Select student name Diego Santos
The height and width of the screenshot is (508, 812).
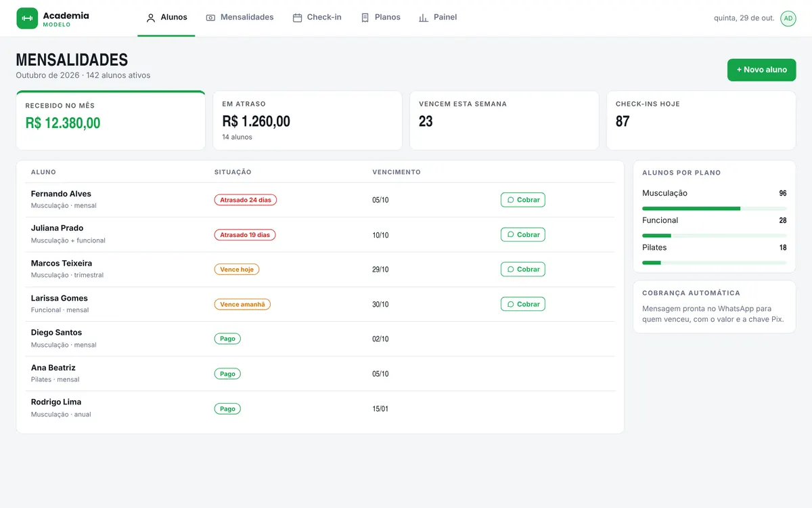tap(57, 333)
